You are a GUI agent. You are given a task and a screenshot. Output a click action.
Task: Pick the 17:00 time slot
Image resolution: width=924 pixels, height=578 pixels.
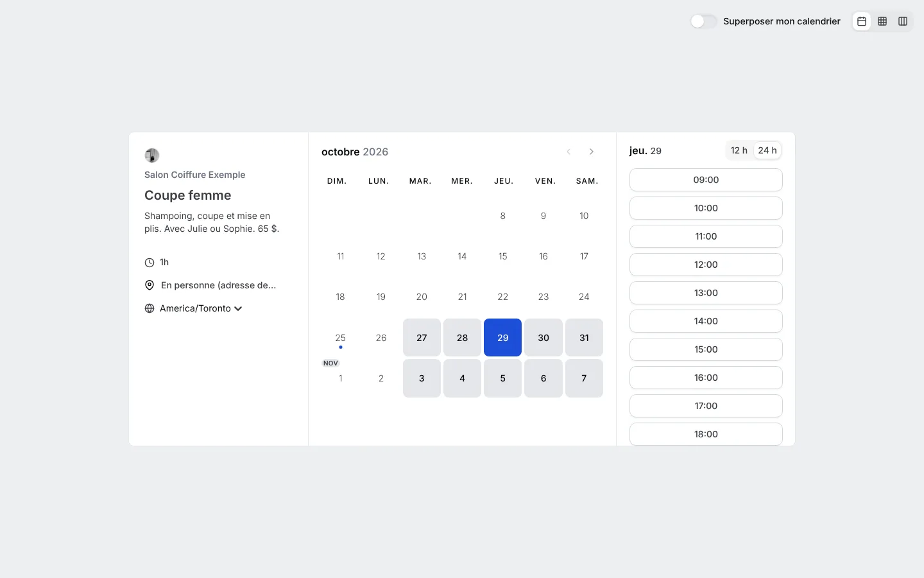coord(706,406)
